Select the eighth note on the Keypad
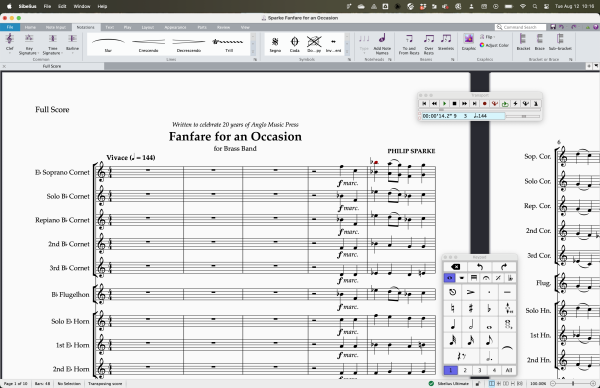The width and height of the screenshot is (600, 388). coord(489,341)
